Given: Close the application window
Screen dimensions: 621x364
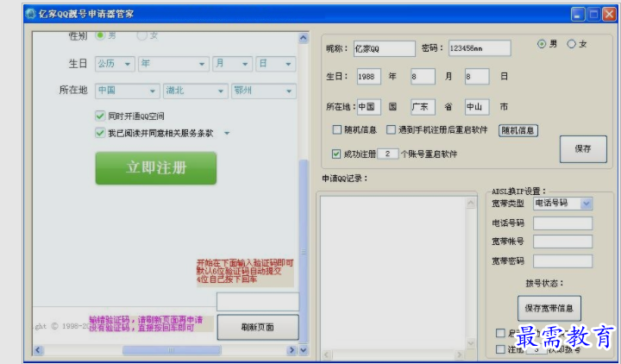Looking at the screenshot, I should 609,15.
